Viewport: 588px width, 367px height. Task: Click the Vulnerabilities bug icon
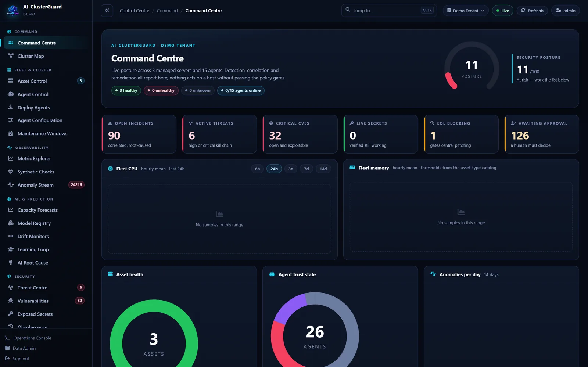(x=11, y=301)
